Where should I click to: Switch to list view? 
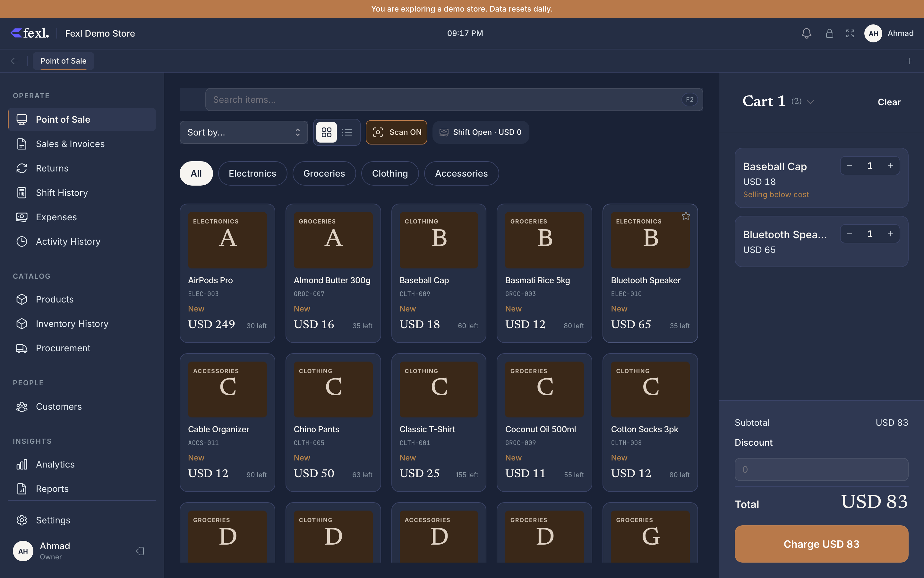(x=347, y=132)
